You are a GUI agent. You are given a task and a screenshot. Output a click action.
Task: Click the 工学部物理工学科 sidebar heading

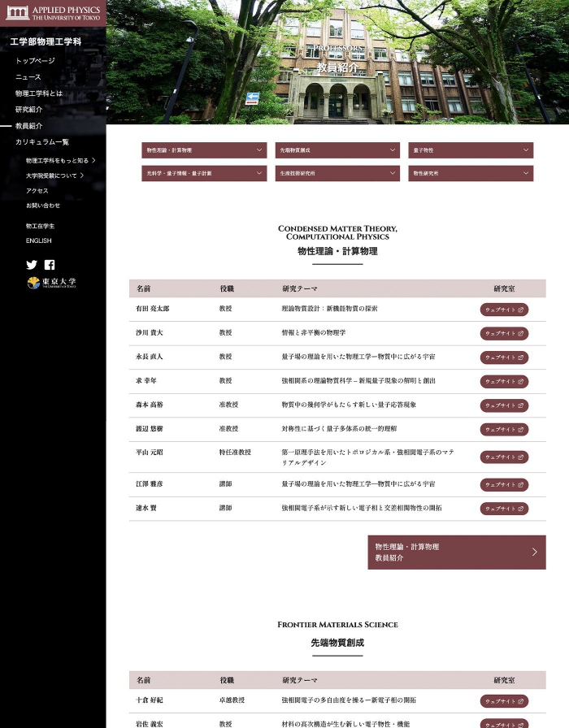click(46, 41)
